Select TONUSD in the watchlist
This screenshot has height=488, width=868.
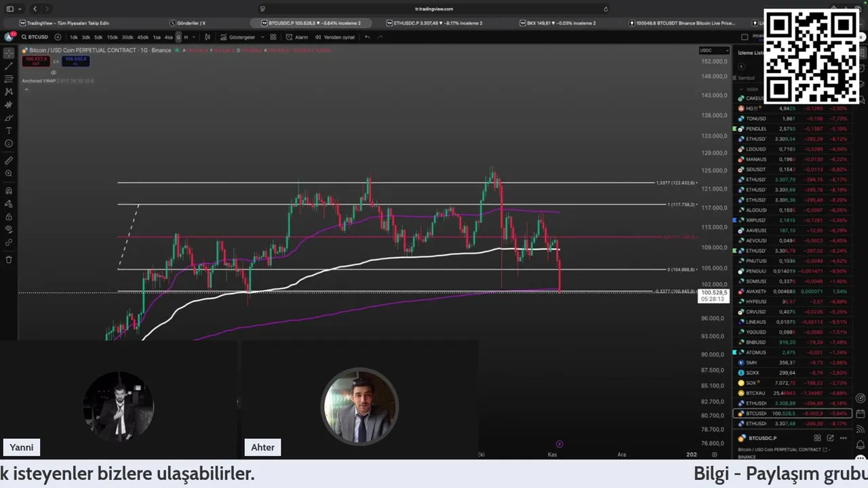[791, 119]
